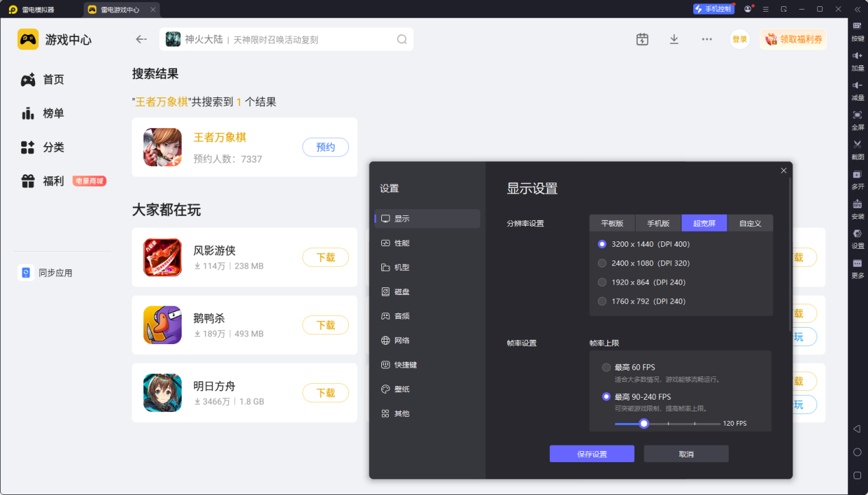868x495 pixels.
Task: Select the 最高 60 FPS option
Action: pyautogui.click(x=606, y=367)
